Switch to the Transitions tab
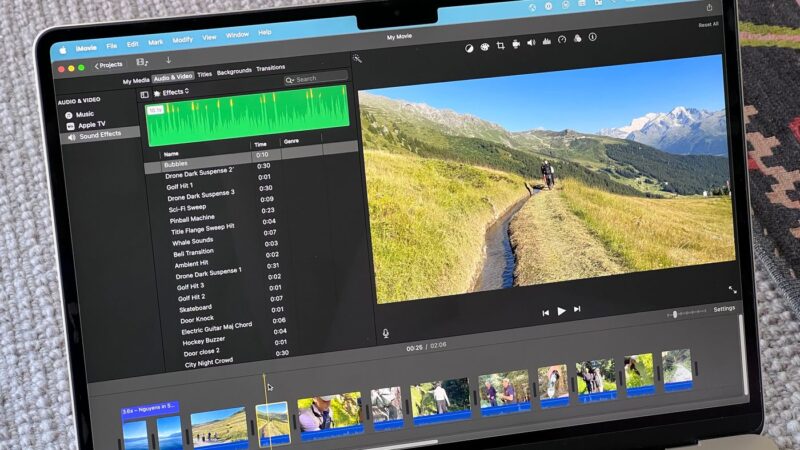 (x=270, y=68)
